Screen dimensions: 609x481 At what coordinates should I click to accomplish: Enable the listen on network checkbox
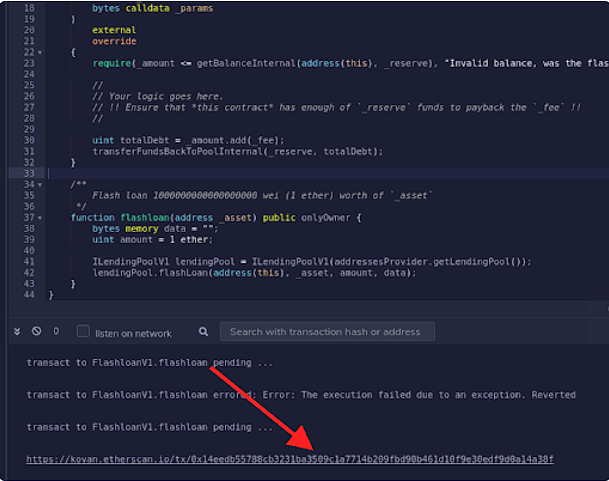(x=83, y=331)
